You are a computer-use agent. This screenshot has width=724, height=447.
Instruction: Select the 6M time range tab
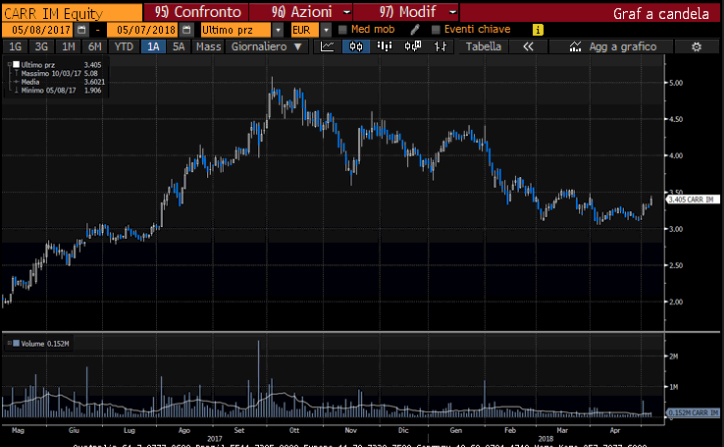(95, 47)
